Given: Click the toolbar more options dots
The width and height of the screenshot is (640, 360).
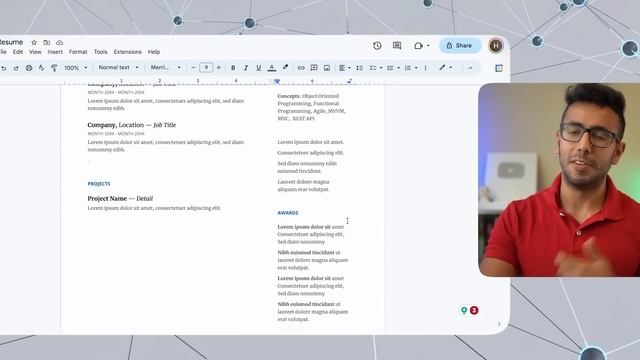Looking at the screenshot, I should [425, 68].
